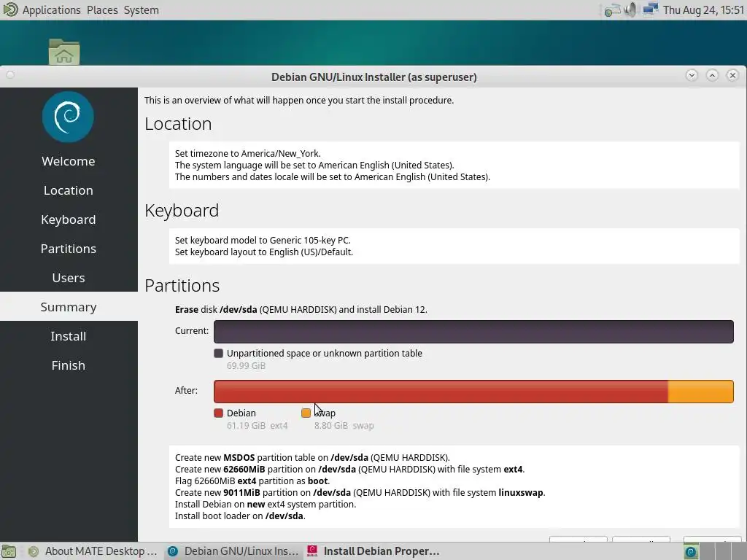
Task: Click 'Install boot loader on /dev/sda.' line
Action: 240,516
